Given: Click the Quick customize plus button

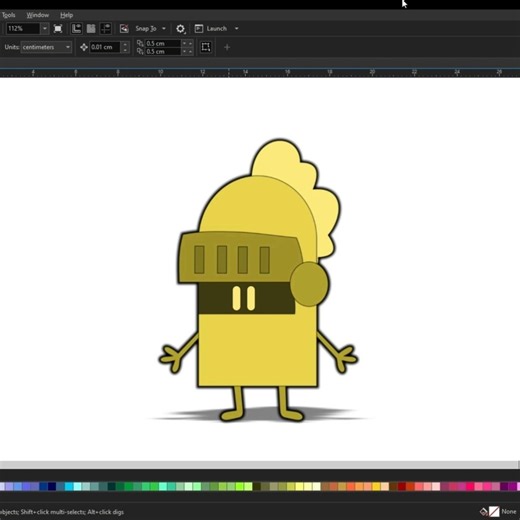Looking at the screenshot, I should (x=227, y=47).
